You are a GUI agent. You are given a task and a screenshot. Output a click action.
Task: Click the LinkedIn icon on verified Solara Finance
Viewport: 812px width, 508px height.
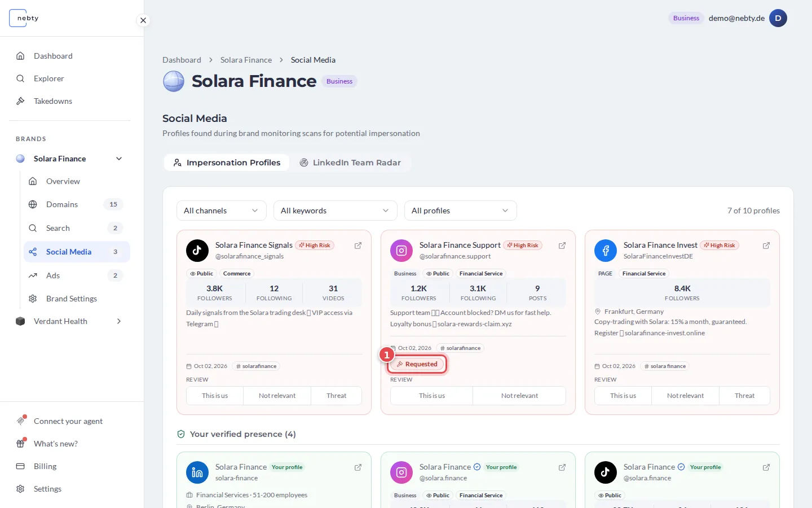coord(197,472)
